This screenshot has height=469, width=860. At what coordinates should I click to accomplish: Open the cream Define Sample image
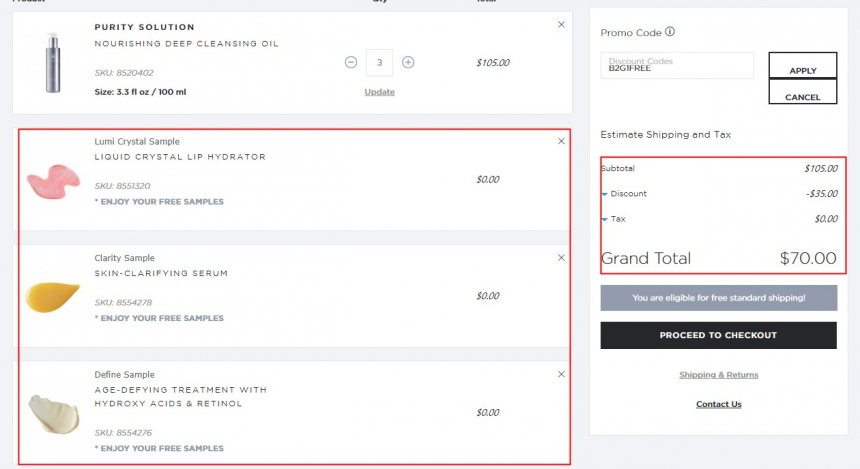(x=53, y=414)
